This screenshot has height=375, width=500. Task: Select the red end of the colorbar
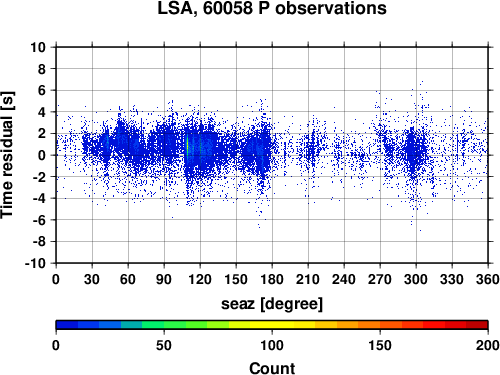pyautogui.click(x=477, y=325)
